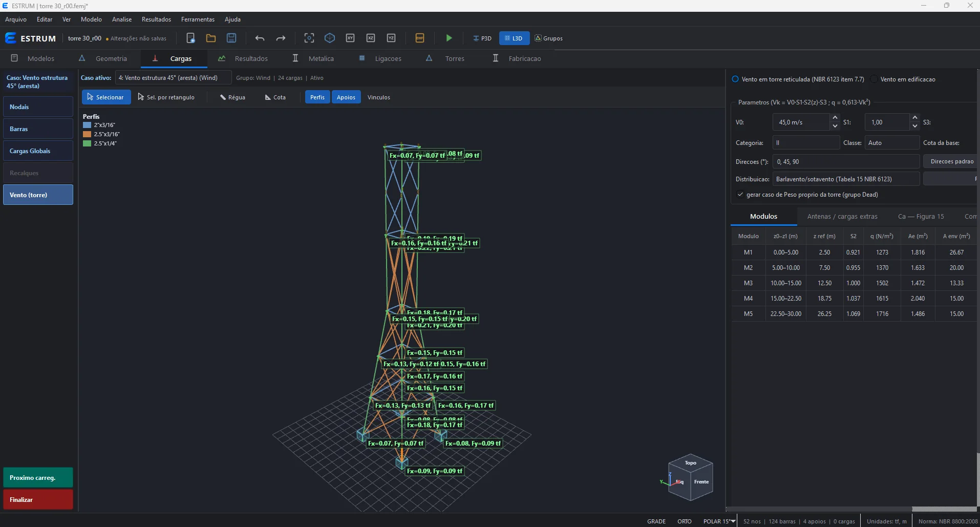
Task: Open the Caso ativo dropdown
Action: [x=173, y=78]
